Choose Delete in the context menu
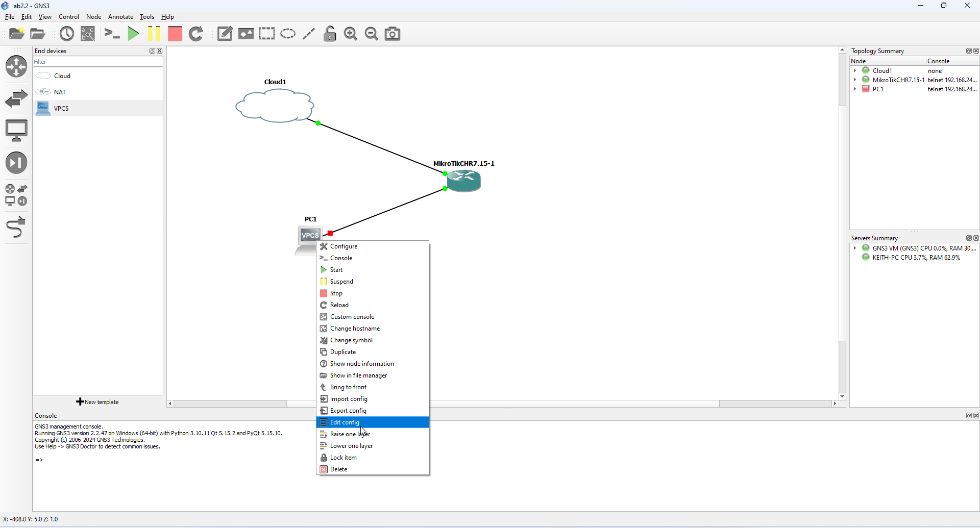This screenshot has height=528, width=980. (x=373, y=469)
